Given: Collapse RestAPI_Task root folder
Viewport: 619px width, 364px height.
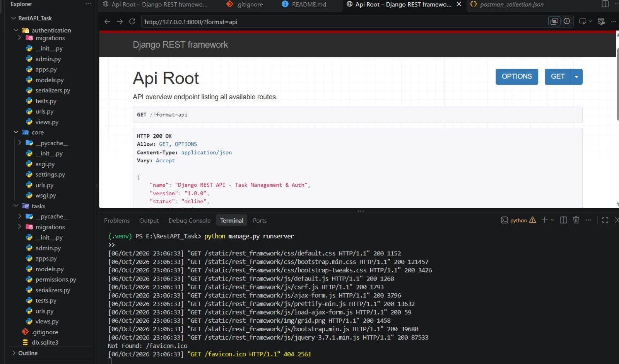Looking at the screenshot, I should coord(14,18).
